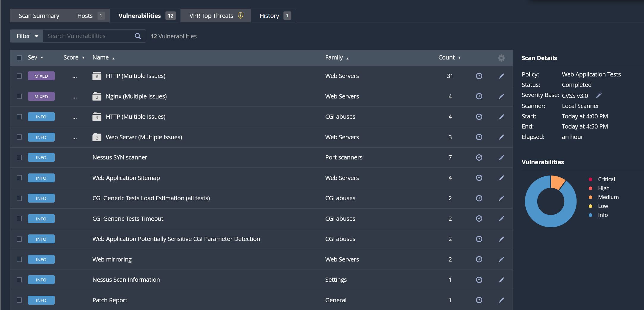The width and height of the screenshot is (644, 310).
Task: Click the snooze clock for CGI Generic Tests Timeout
Action: click(x=479, y=219)
